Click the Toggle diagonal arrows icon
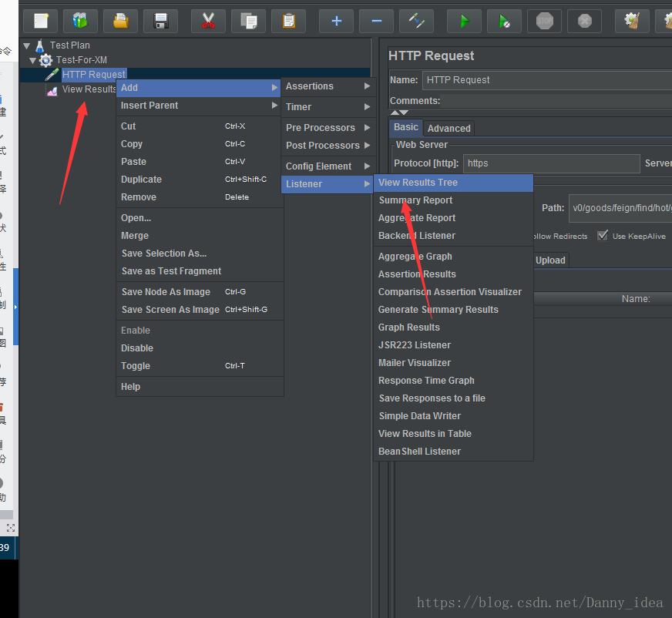The height and width of the screenshot is (618, 672). click(x=417, y=21)
